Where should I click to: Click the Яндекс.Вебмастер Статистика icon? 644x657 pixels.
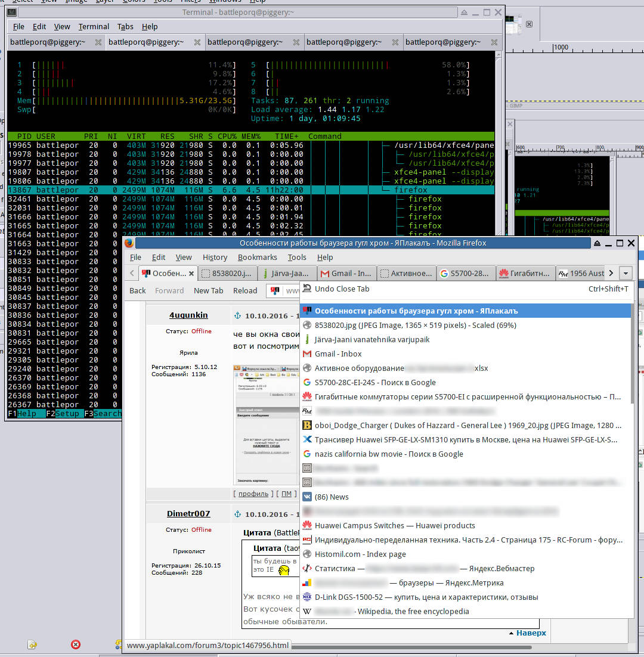(307, 569)
